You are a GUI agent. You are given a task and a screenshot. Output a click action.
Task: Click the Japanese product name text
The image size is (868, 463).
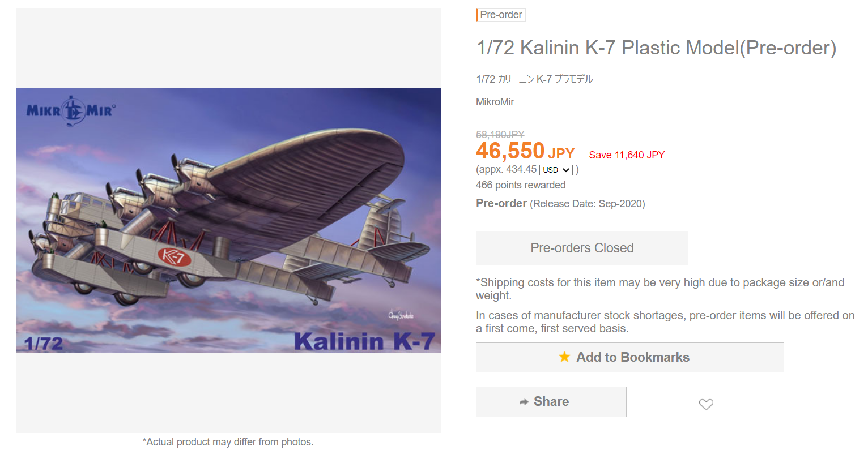click(534, 79)
